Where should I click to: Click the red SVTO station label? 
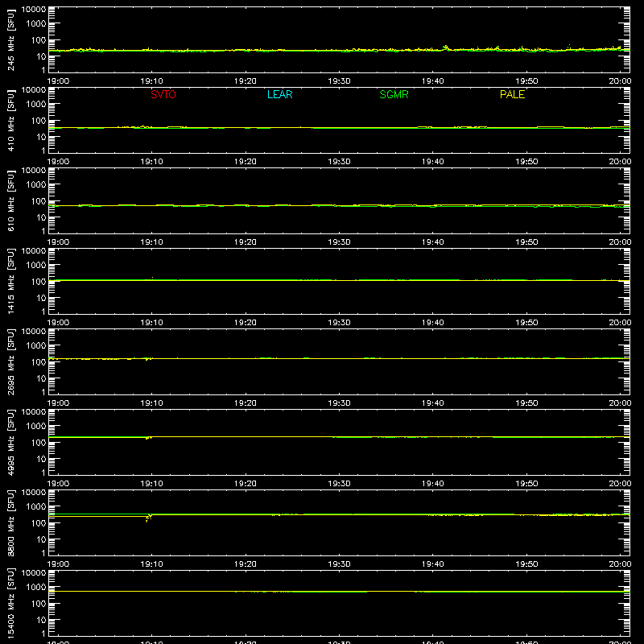163,94
